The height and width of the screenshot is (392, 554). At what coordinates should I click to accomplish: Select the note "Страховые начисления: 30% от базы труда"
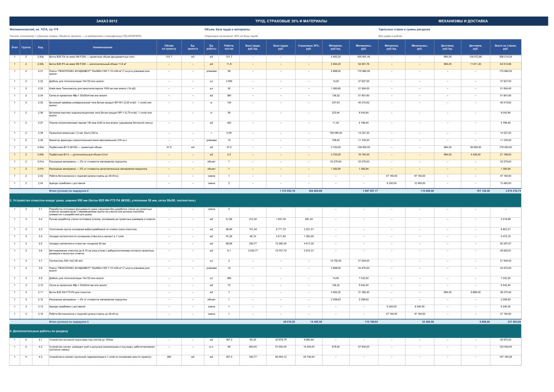tap(231, 36)
